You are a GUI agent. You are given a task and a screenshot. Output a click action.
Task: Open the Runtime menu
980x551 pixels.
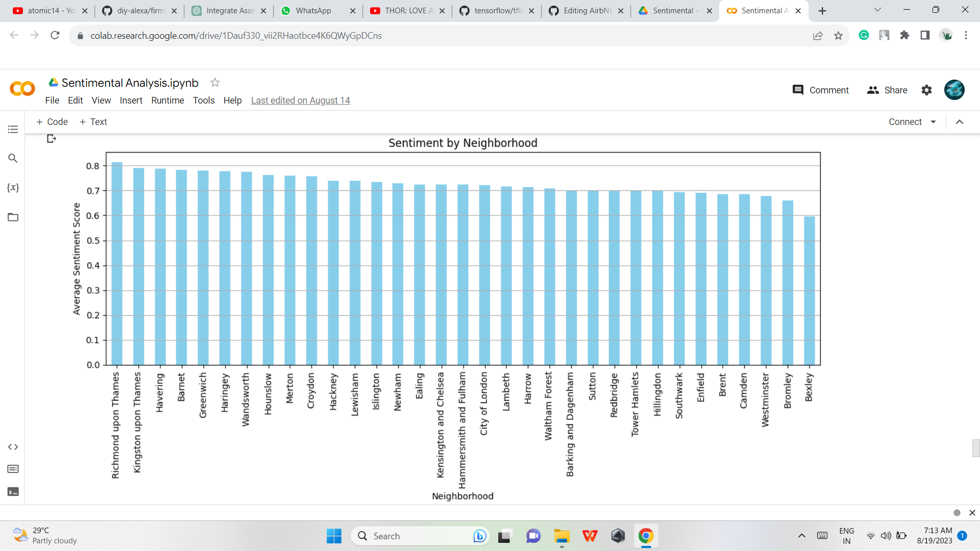167,101
